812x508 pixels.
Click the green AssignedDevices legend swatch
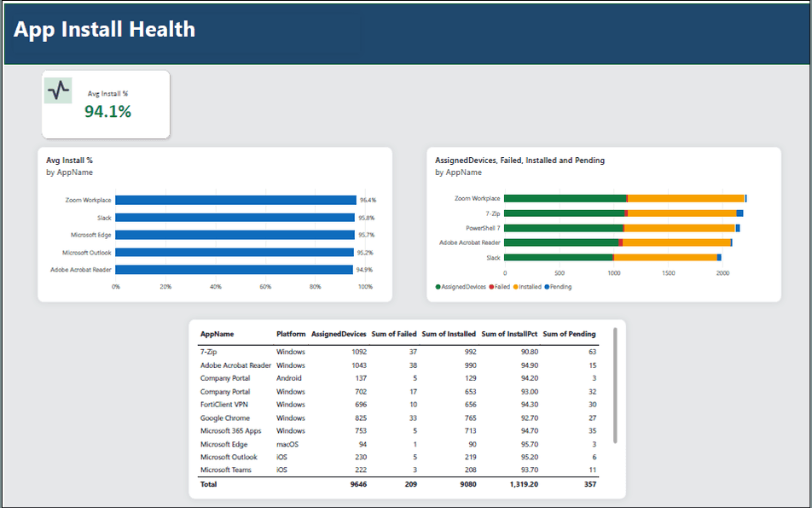438,287
